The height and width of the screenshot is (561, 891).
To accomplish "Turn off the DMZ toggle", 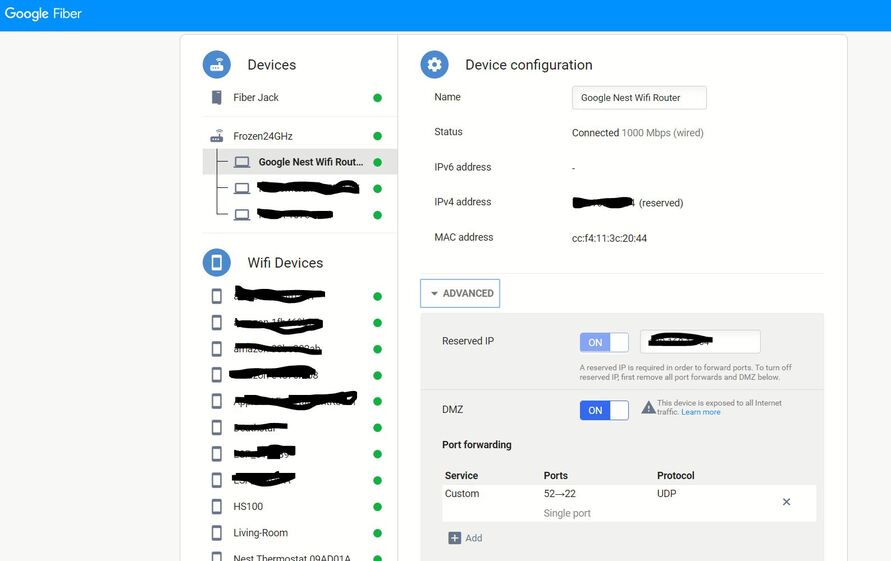I will point(604,410).
